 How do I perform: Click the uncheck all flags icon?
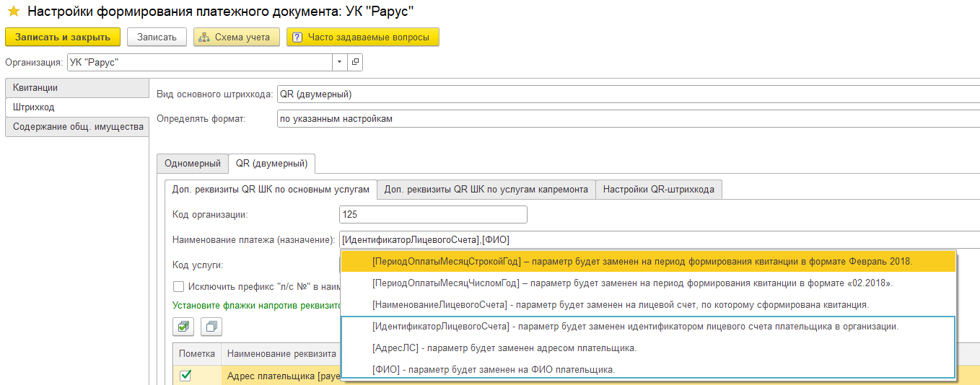tap(211, 327)
